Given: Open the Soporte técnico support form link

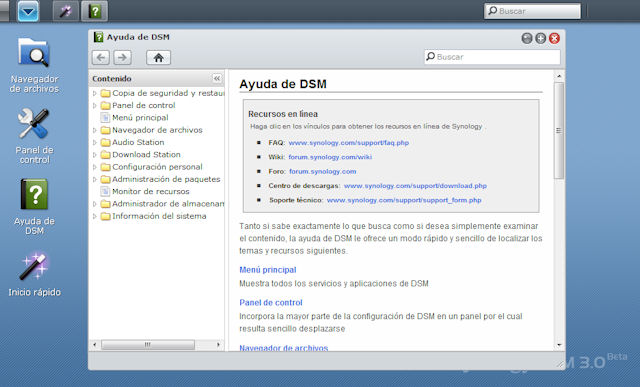Looking at the screenshot, I should pos(404,200).
